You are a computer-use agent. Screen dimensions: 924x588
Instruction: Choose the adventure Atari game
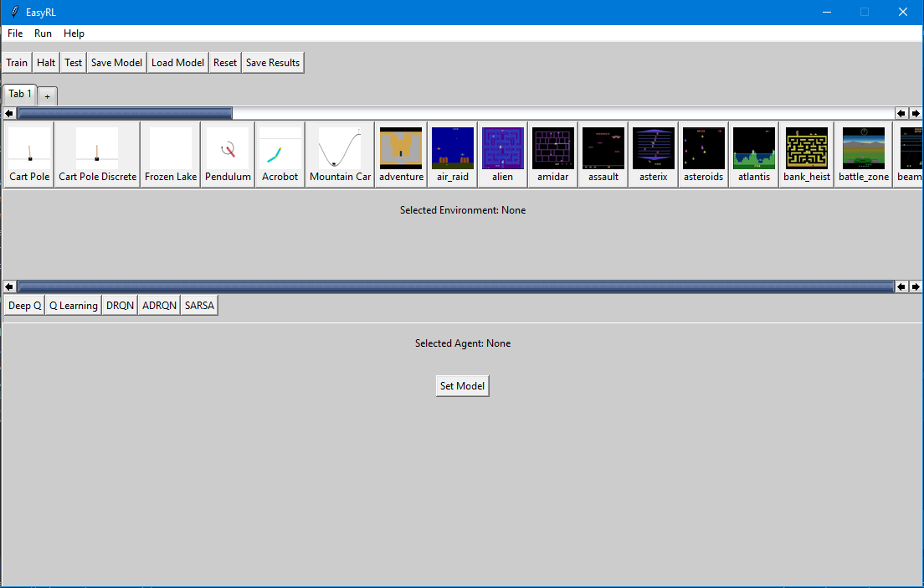pos(401,154)
